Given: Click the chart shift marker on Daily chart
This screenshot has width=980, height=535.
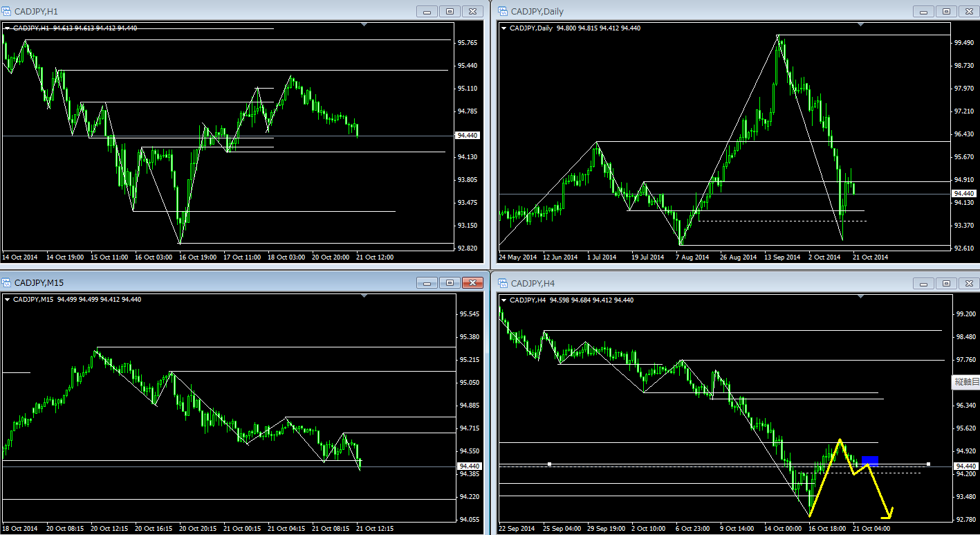Looking at the screenshot, I should tap(860, 24).
